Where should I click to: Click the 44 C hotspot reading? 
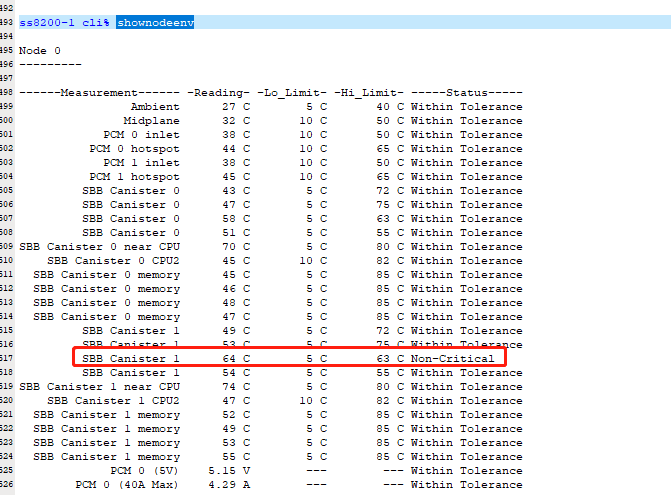pyautogui.click(x=236, y=149)
